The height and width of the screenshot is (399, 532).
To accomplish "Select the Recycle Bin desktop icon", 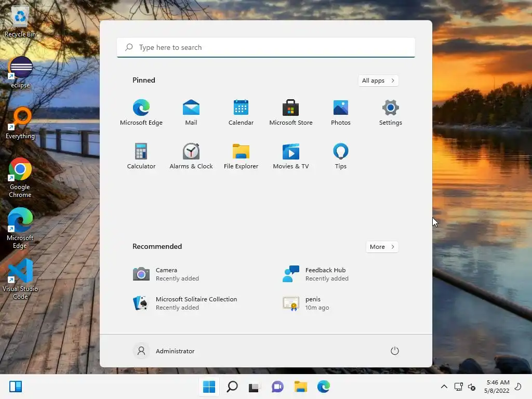I will tap(20, 22).
